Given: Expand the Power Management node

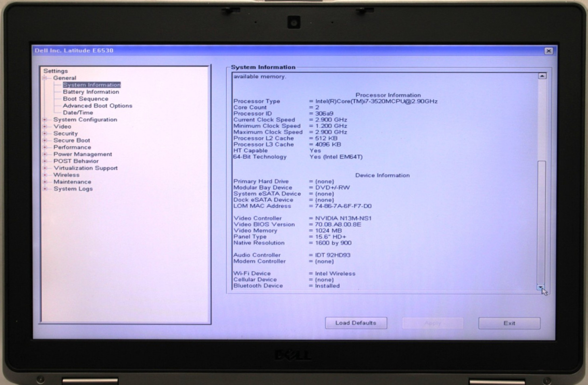Looking at the screenshot, I should [45, 154].
